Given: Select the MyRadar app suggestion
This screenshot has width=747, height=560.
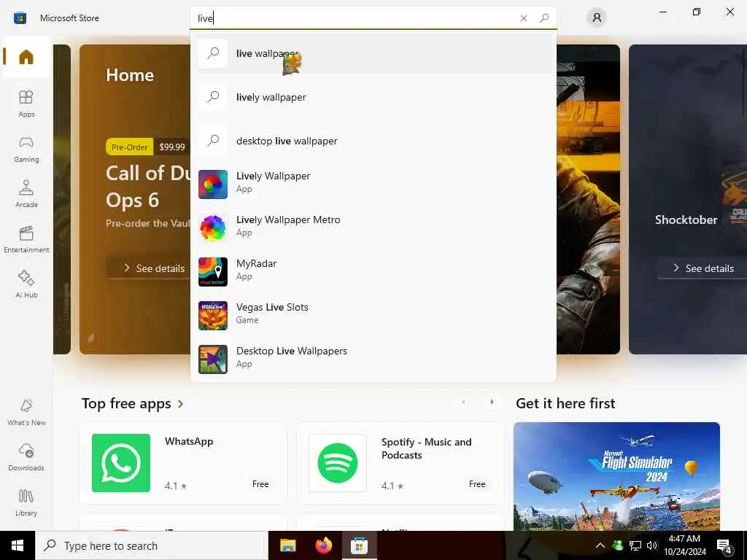Looking at the screenshot, I should coord(373,272).
